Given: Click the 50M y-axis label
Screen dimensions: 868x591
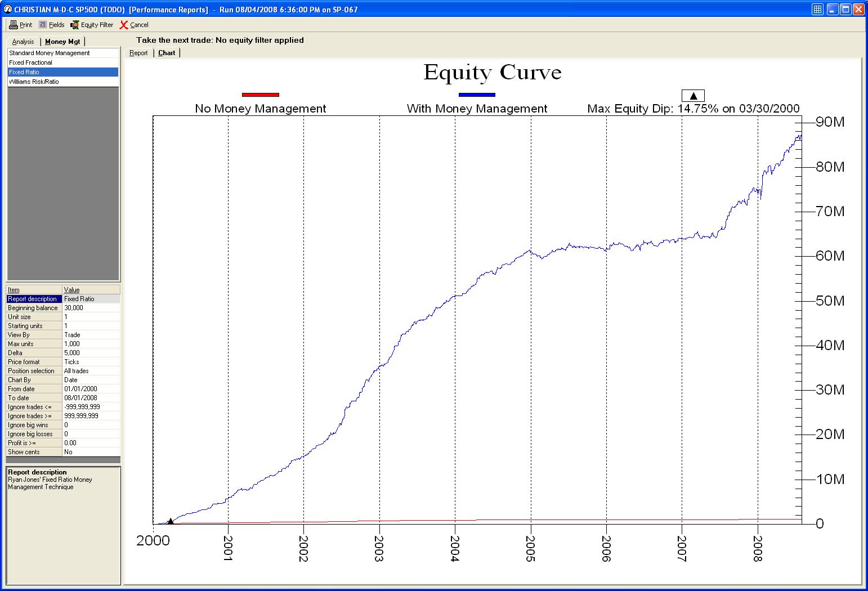Looking at the screenshot, I should point(830,301).
